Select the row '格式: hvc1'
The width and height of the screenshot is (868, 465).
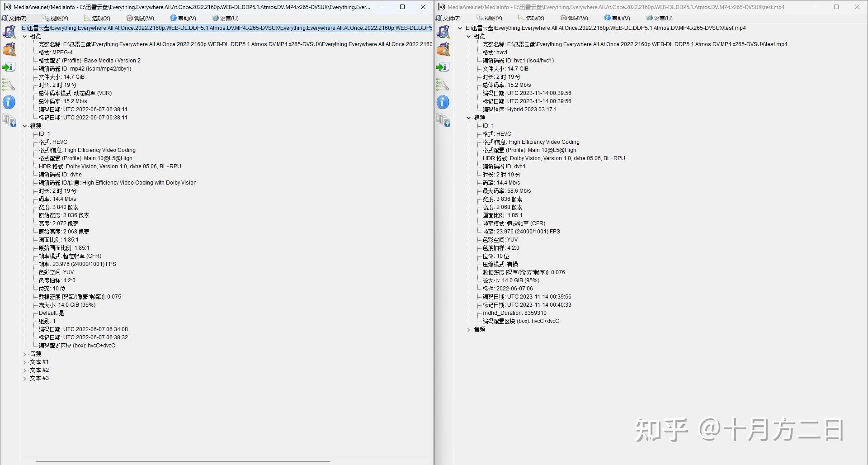(x=495, y=52)
